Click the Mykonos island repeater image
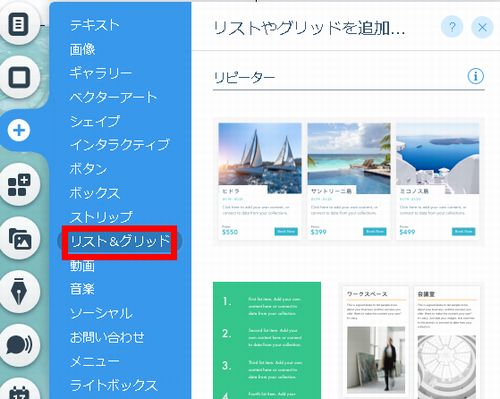The width and height of the screenshot is (500, 399). pos(438,158)
